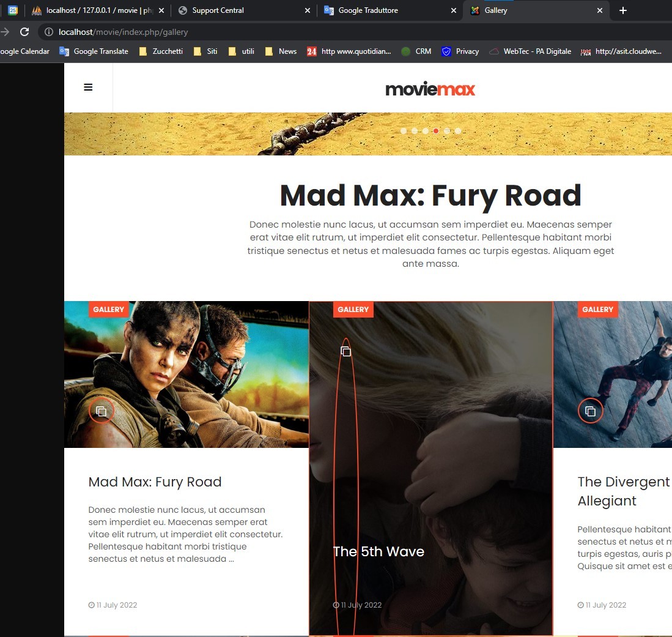The image size is (672, 637).
Task: Open the asit.cloudwe bookmark
Action: coord(621,51)
